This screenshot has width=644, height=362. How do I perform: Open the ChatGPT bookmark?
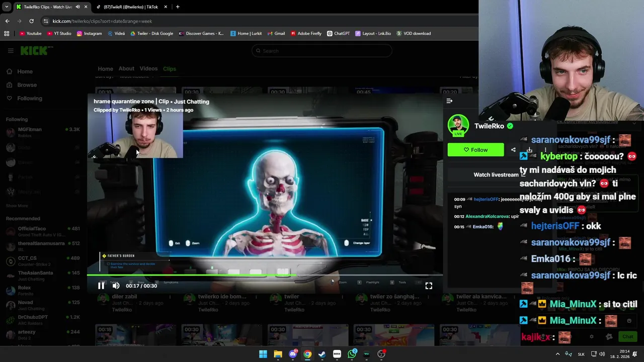338,34
